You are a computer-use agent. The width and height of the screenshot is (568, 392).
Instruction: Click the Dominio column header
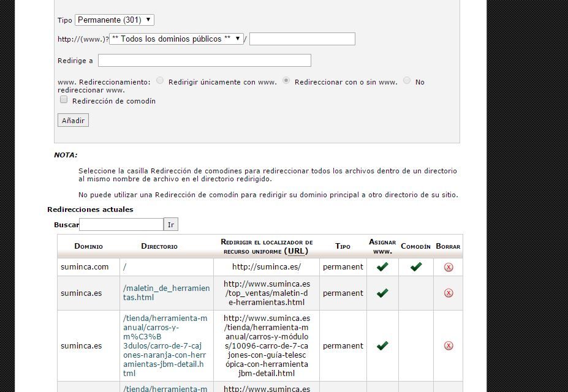click(x=88, y=246)
